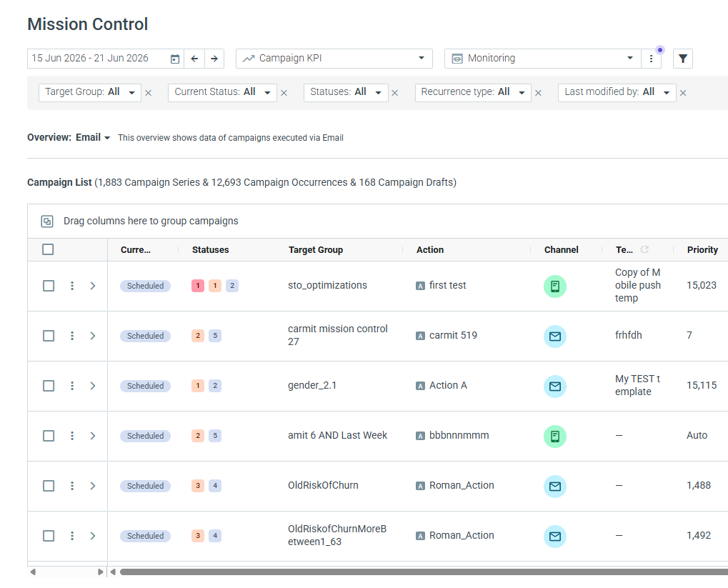The height and width of the screenshot is (588, 728).
Task: Sort by the Channel column header
Action: (562, 250)
